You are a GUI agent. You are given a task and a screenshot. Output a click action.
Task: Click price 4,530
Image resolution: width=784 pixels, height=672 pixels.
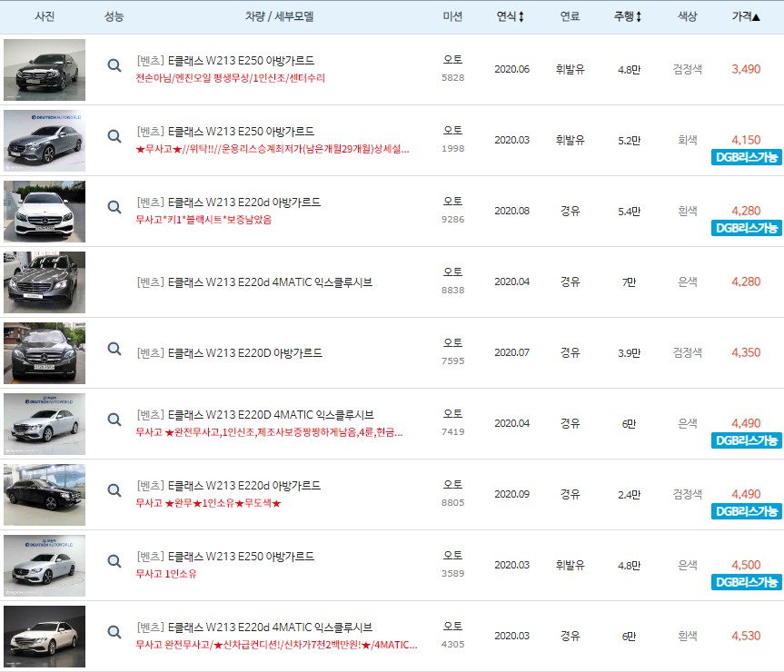coord(746,636)
